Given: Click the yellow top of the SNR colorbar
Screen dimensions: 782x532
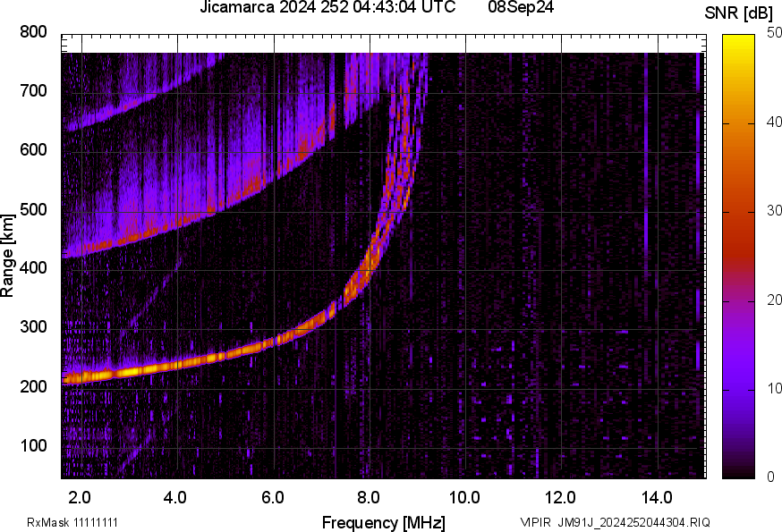Looking at the screenshot, I should [738, 40].
